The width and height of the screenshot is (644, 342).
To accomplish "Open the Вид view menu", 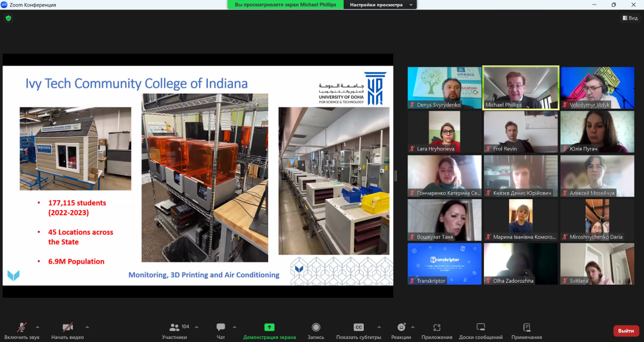I will coord(629,18).
